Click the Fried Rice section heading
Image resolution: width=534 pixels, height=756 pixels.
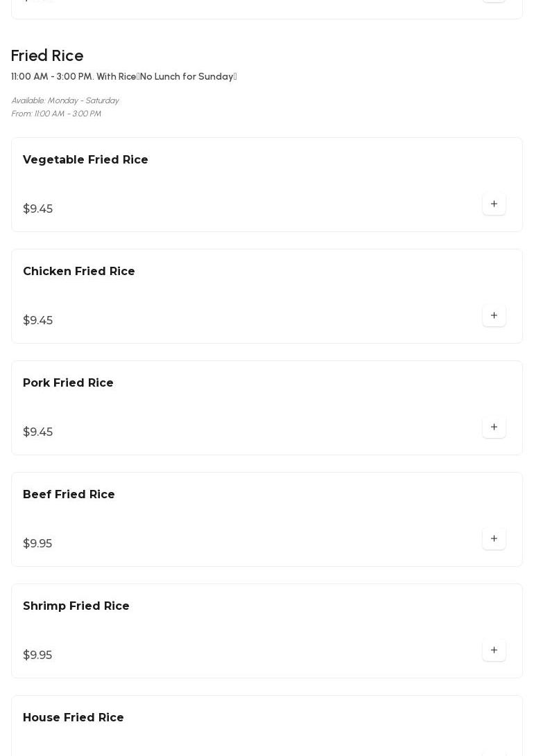coord(47,56)
